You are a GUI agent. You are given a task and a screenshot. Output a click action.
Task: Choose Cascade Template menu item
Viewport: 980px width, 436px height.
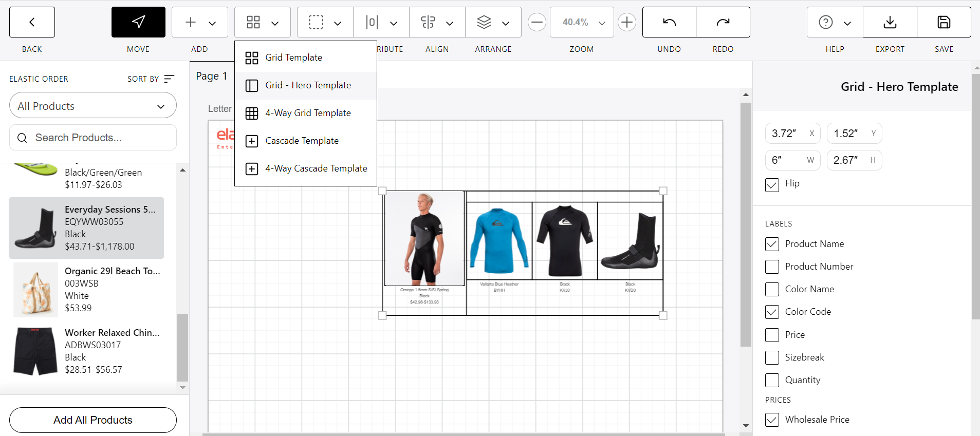pos(302,141)
